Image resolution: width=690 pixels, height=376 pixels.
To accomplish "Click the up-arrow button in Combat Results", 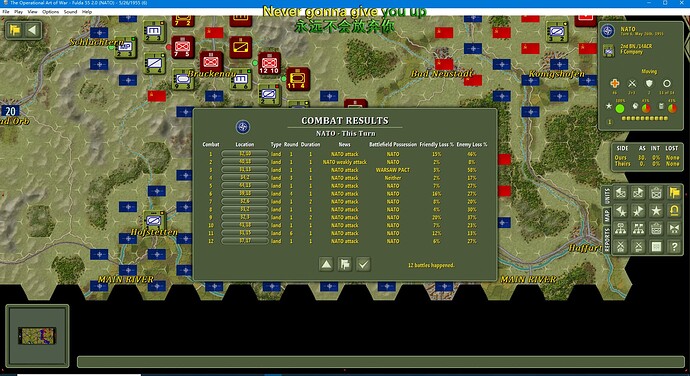I will [326, 264].
